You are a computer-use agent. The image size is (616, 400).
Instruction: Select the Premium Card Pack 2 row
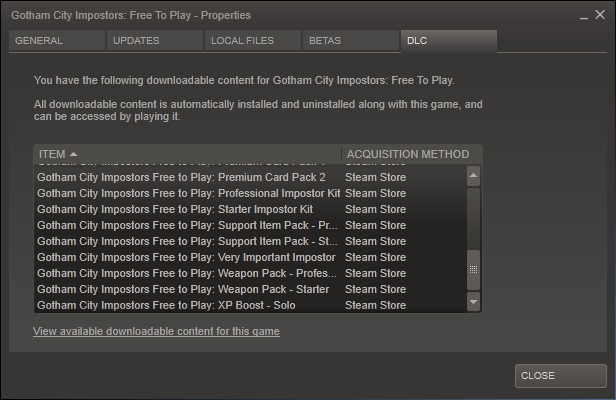click(x=250, y=177)
